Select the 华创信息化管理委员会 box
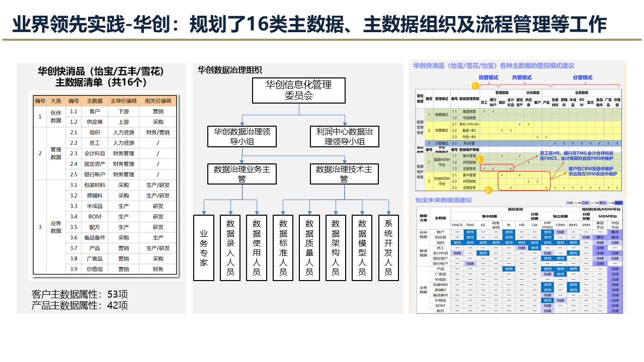The image size is (644, 362). 298,90
